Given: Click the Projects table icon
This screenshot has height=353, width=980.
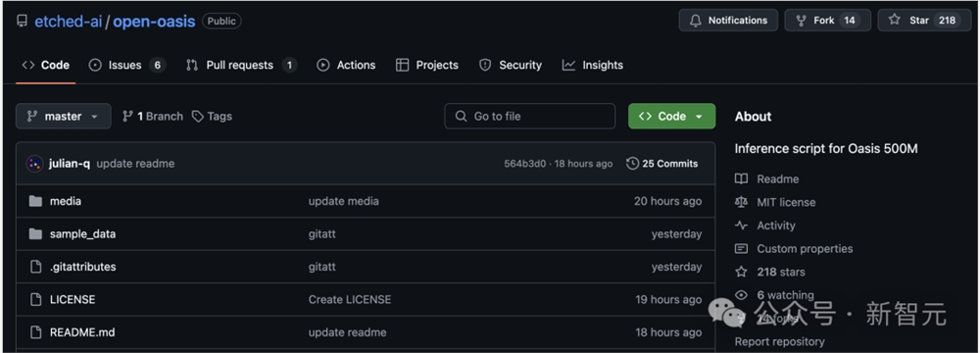Looking at the screenshot, I should 403,65.
